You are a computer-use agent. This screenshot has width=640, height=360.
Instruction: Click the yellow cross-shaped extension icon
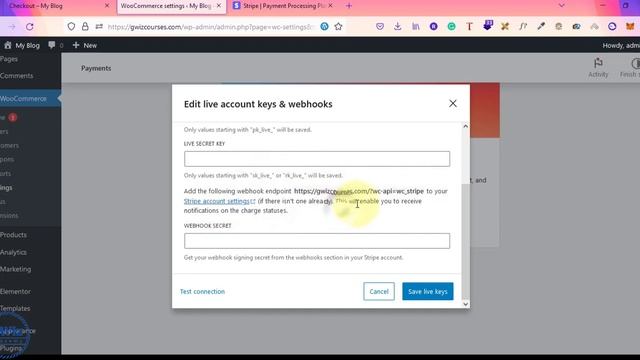coord(505,27)
